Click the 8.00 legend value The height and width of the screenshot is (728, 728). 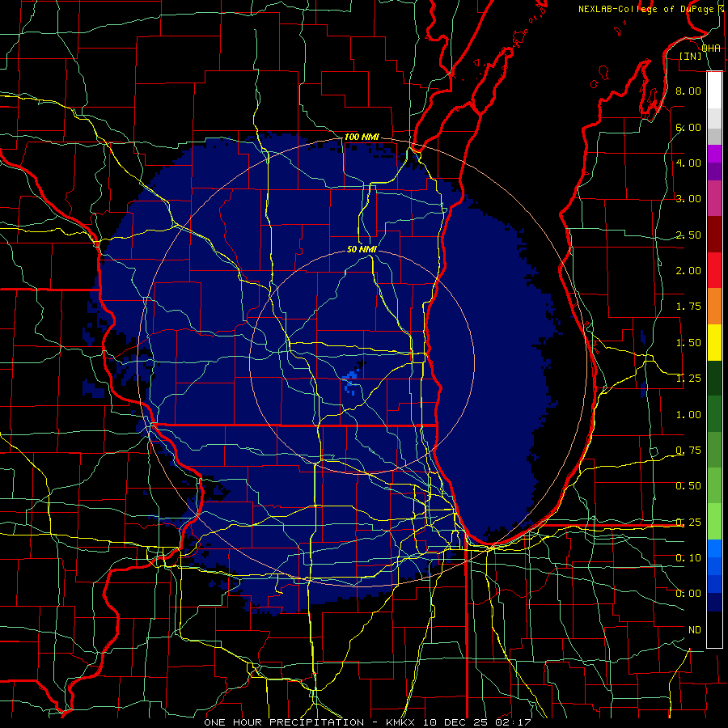688,91
